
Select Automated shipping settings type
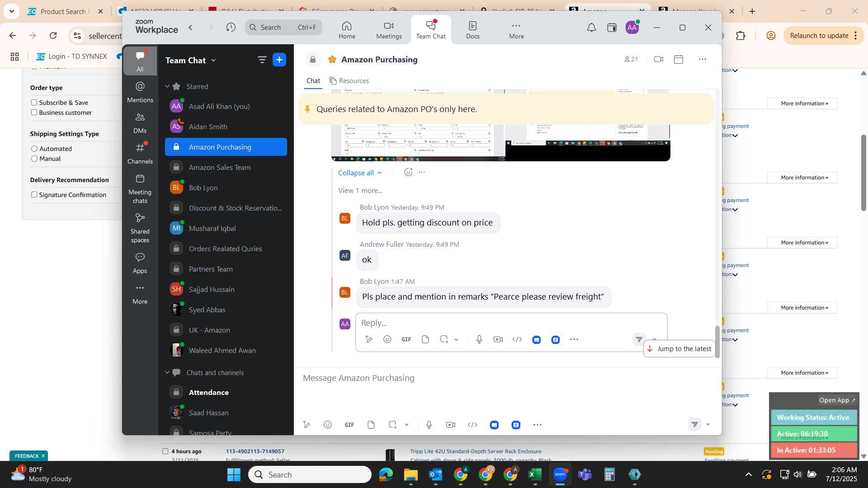coord(34,149)
